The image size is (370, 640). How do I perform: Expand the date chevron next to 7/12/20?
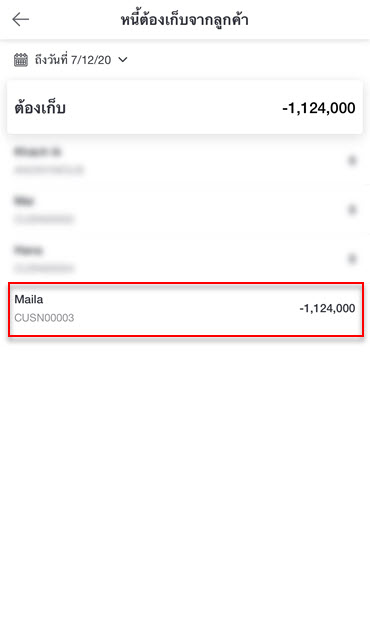(122, 60)
